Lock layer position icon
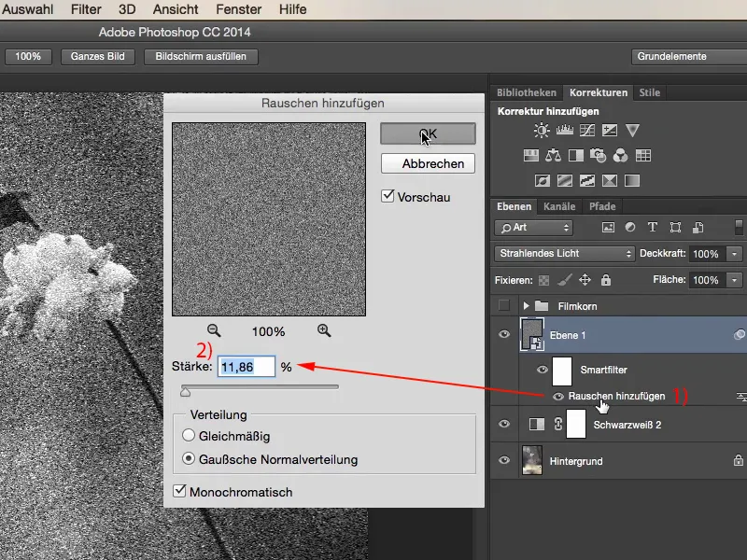 point(585,279)
